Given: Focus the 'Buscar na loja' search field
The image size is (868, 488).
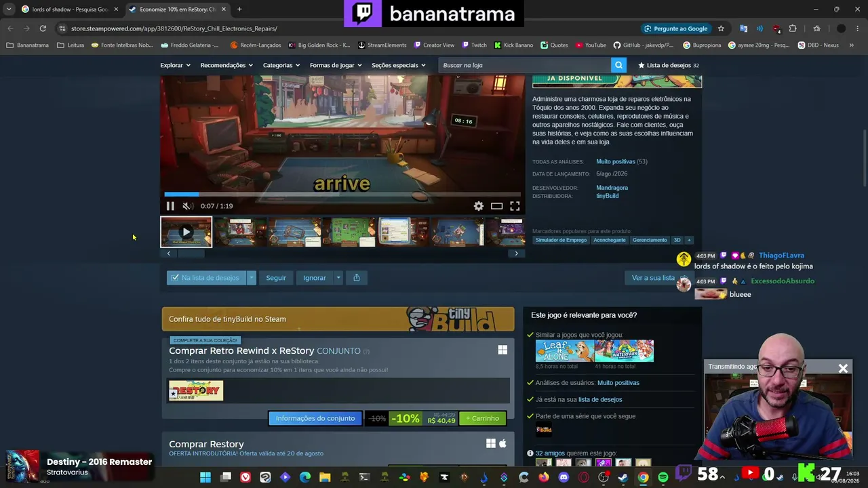Looking at the screenshot, I should (525, 65).
